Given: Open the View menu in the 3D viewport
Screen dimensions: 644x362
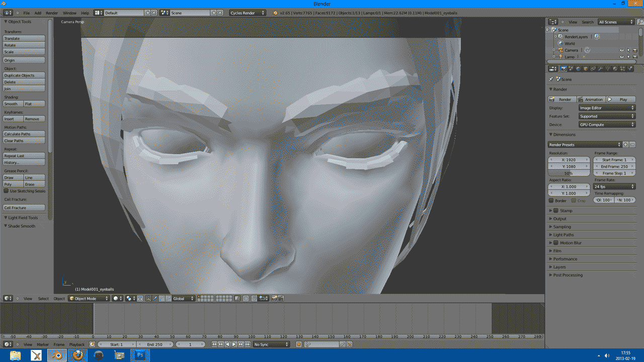Looking at the screenshot, I should point(28,298).
